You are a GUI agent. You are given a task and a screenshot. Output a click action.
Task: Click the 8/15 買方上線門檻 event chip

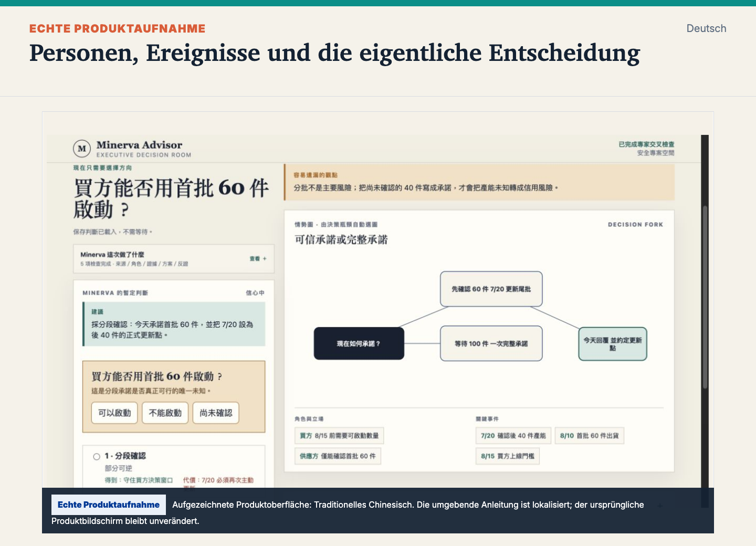click(x=507, y=456)
